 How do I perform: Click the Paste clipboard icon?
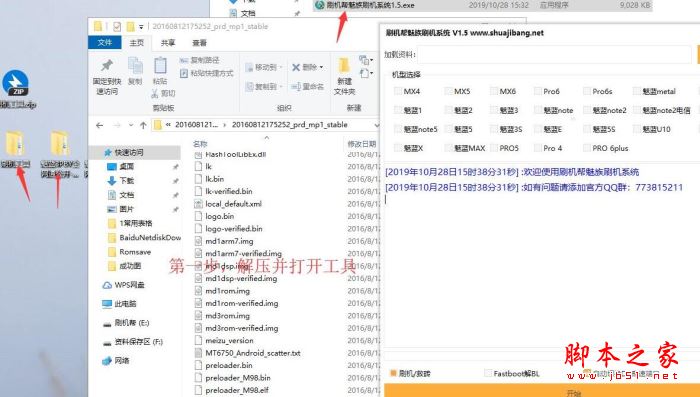click(x=160, y=66)
